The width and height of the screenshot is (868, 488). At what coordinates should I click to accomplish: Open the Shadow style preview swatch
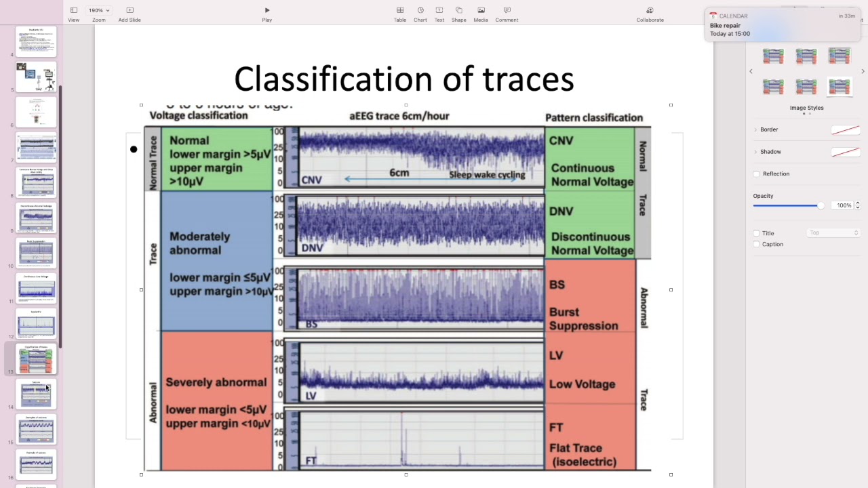[846, 152]
